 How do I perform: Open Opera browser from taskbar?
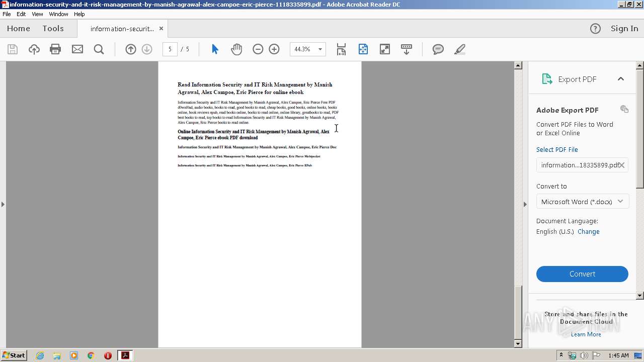[108, 355]
